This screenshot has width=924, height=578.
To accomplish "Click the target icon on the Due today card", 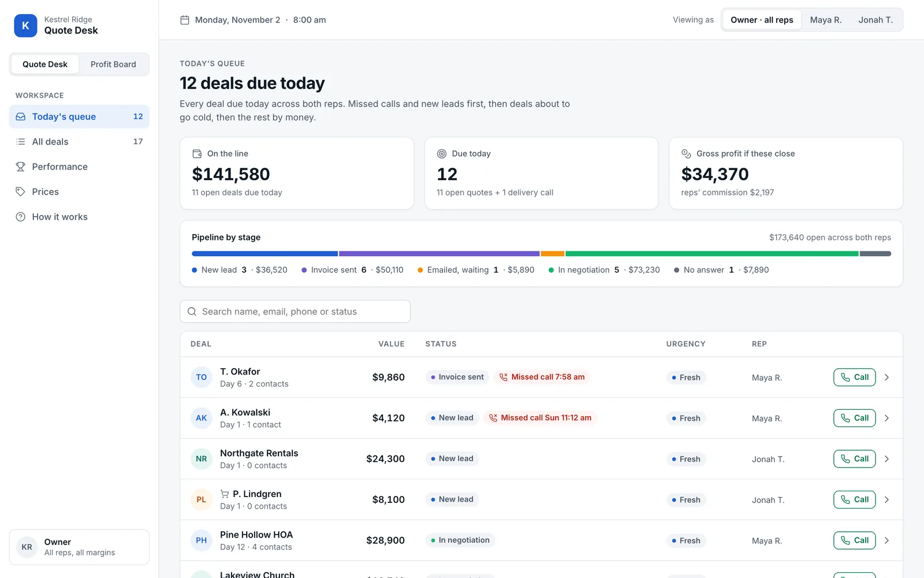I will coord(442,154).
